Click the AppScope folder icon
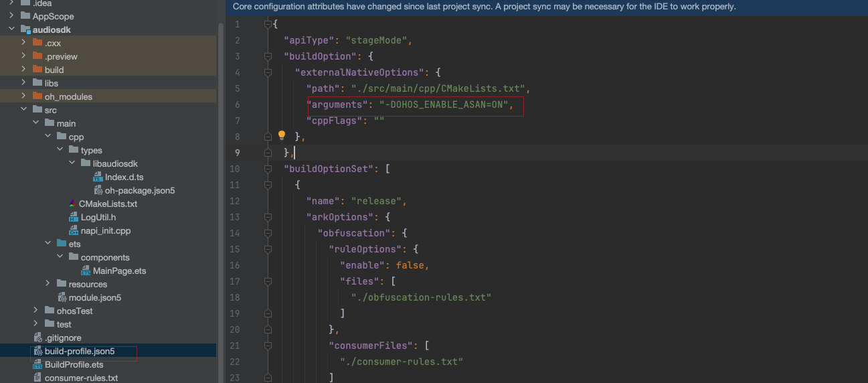Viewport: 868px width, 383px height. pos(26,16)
